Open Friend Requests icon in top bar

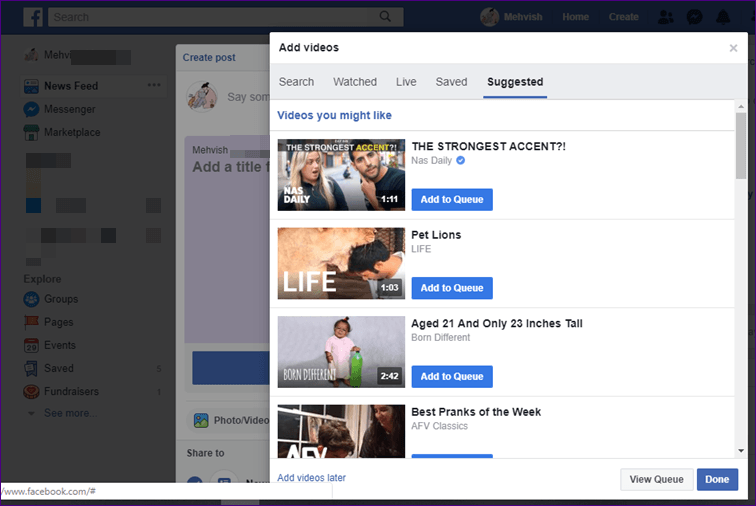pos(665,17)
